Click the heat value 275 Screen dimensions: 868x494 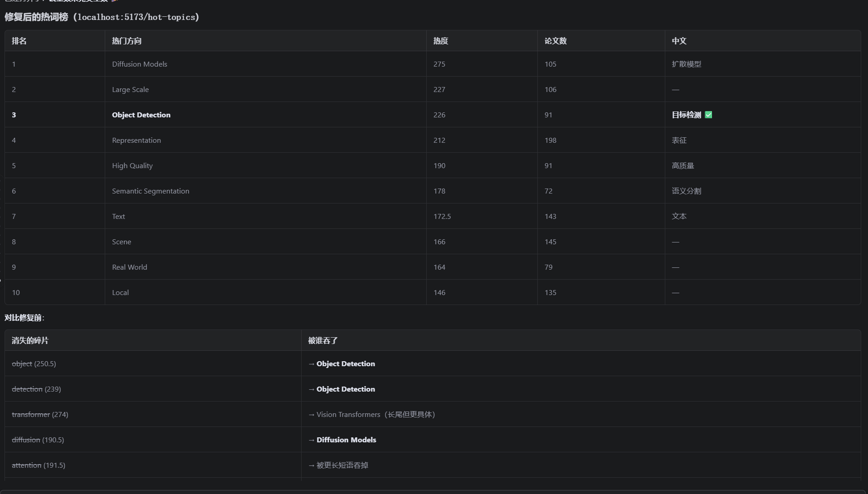(439, 64)
